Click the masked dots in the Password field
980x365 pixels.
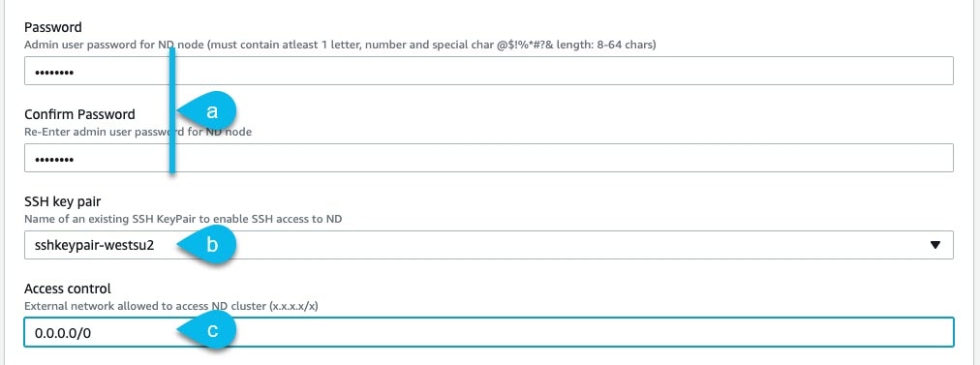click(54, 73)
